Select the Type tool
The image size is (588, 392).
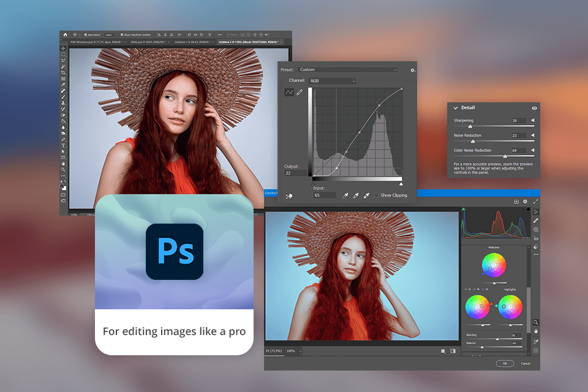tap(63, 145)
